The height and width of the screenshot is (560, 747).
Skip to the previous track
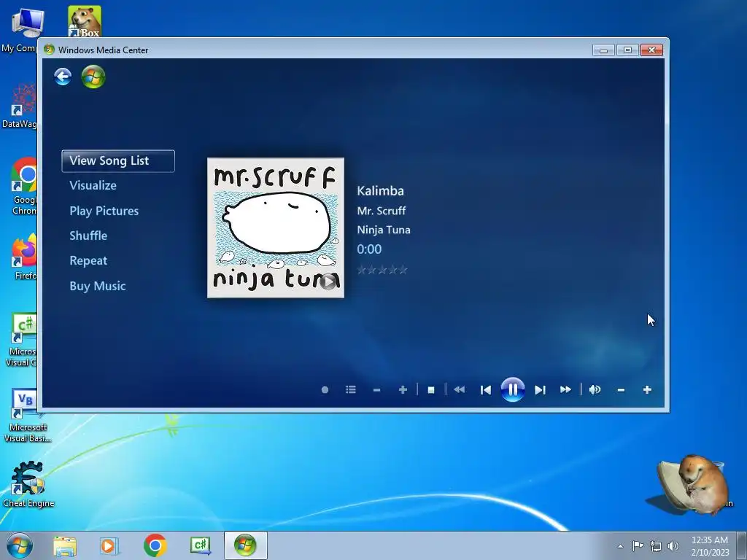click(x=485, y=390)
